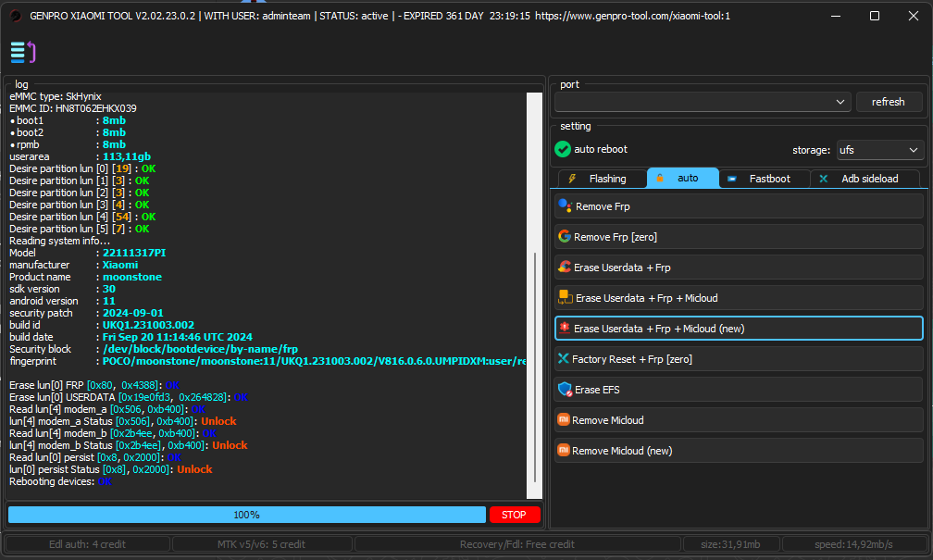Run Erase Userdata + Frp + Micloud (new)
933x560 pixels.
point(739,329)
